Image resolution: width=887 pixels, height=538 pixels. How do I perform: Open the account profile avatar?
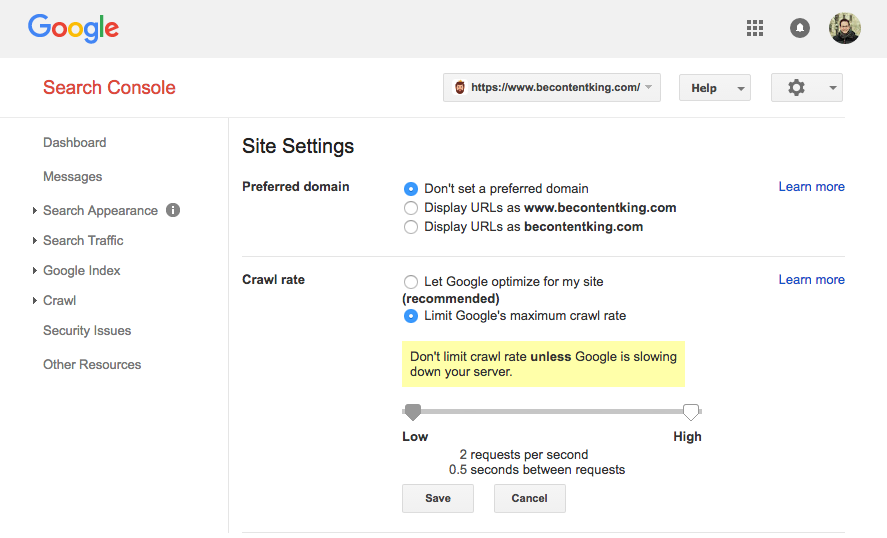pos(845,28)
